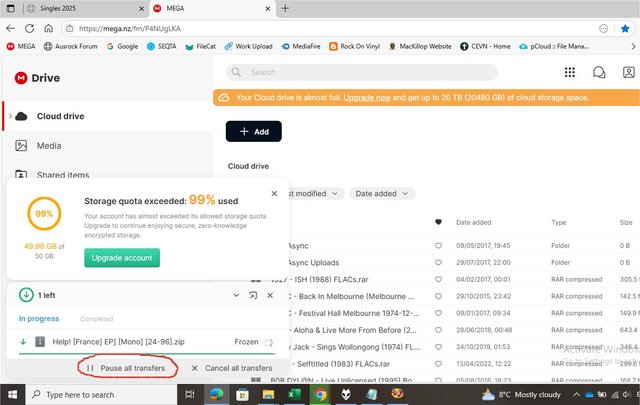640x405 pixels.
Task: Switch to In progress transfers tab
Action: (x=39, y=318)
